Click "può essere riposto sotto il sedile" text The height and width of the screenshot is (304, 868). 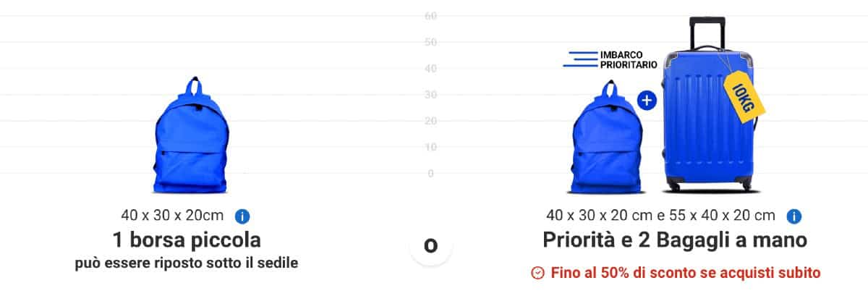(x=187, y=263)
